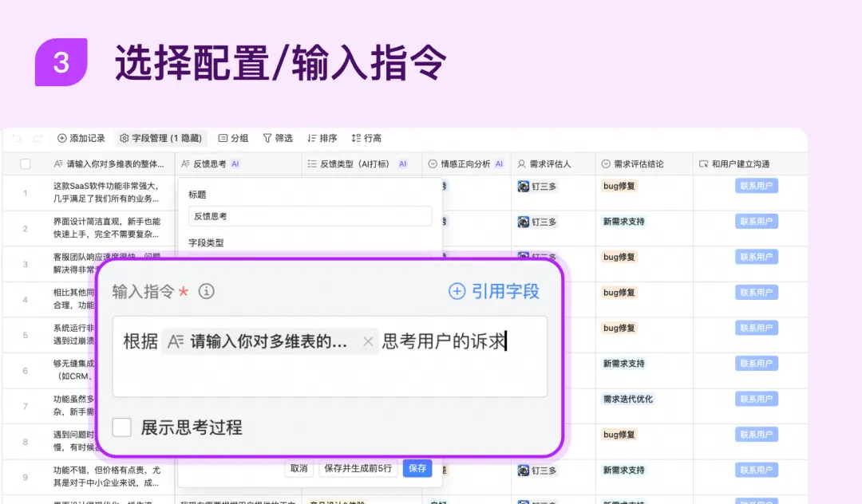
Task: Click AI badge beside 反馈思考 header
Action: coord(235,164)
